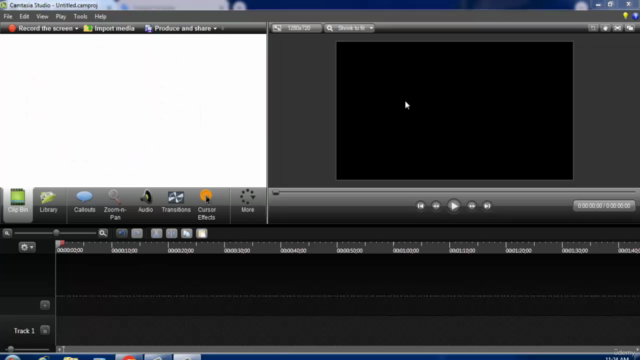The width and height of the screenshot is (640, 360).
Task: Click track height slider handle
Action: coord(11,349)
